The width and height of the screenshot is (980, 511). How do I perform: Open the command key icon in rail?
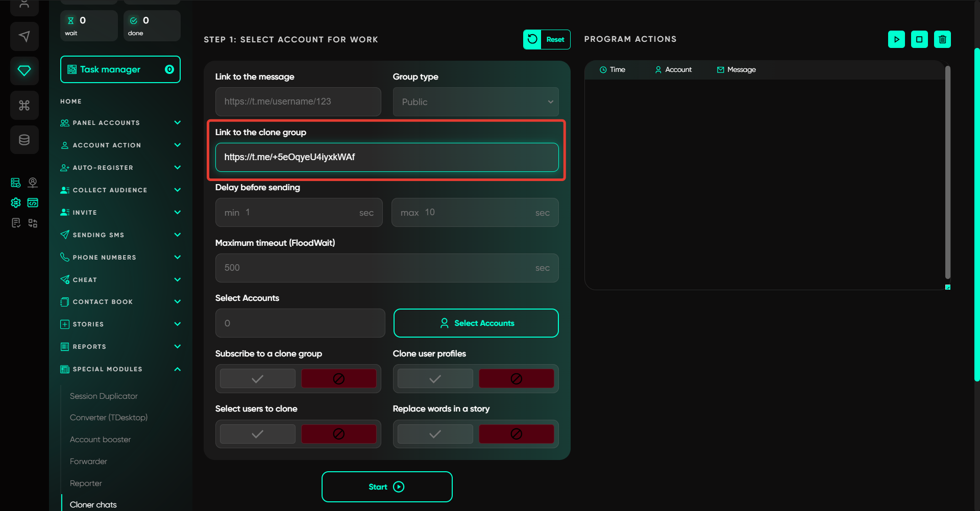tap(24, 105)
